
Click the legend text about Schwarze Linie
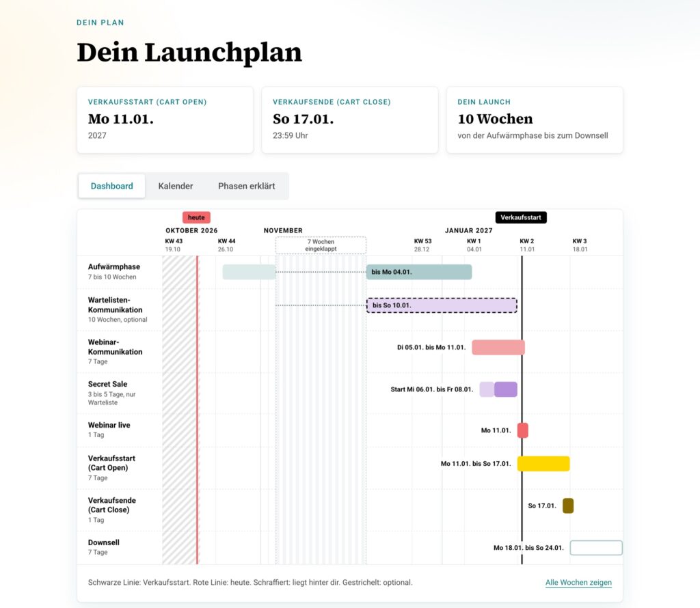pos(250,582)
